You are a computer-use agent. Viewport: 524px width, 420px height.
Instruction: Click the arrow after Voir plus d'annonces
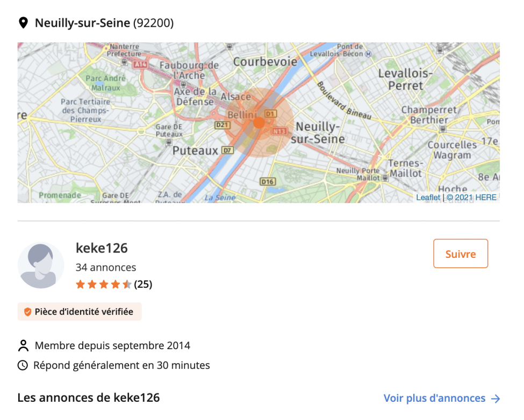tap(496, 399)
